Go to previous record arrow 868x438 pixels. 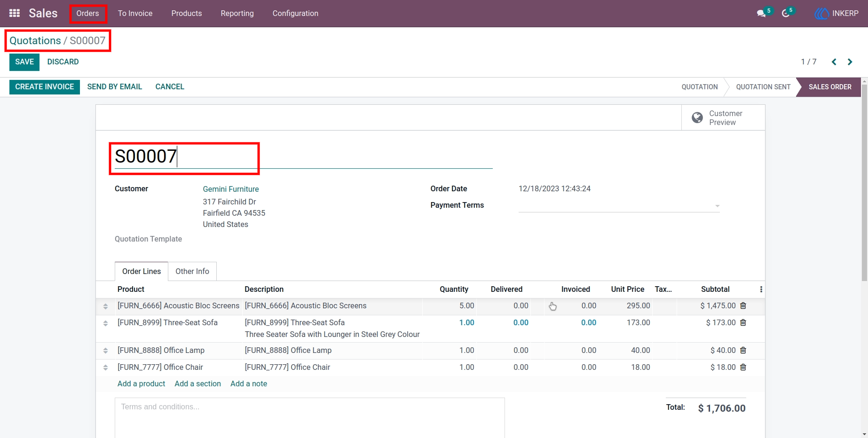point(834,62)
